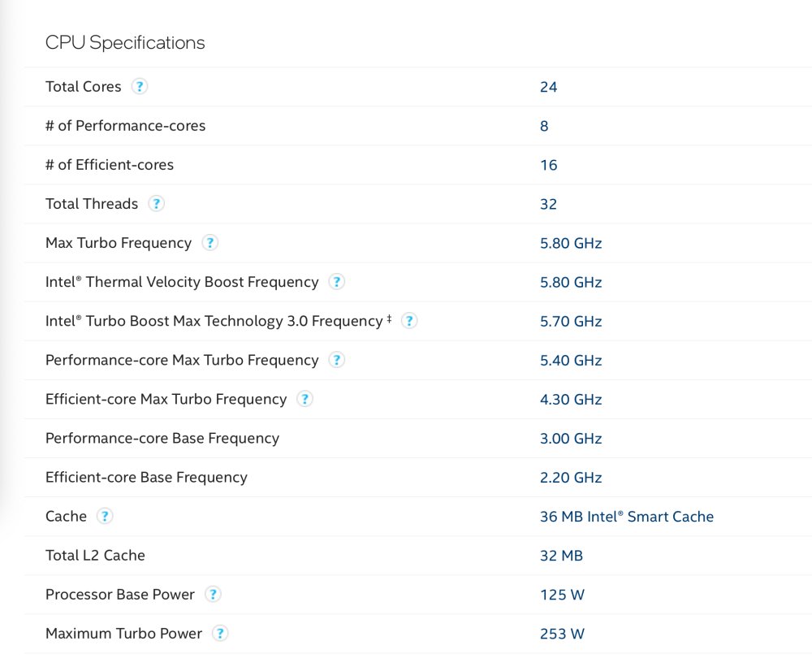This screenshot has width=812, height=667.
Task: Click the '# of Performance-cores' label
Action: 125,125
